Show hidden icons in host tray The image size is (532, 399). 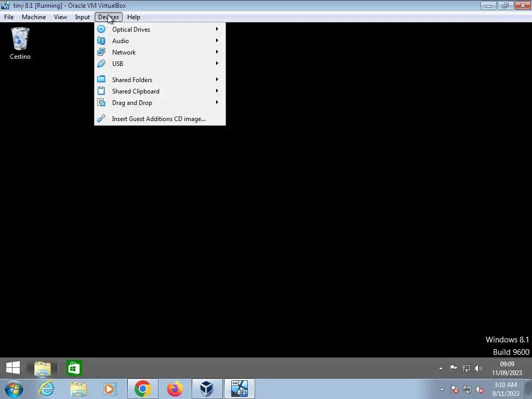click(x=442, y=389)
